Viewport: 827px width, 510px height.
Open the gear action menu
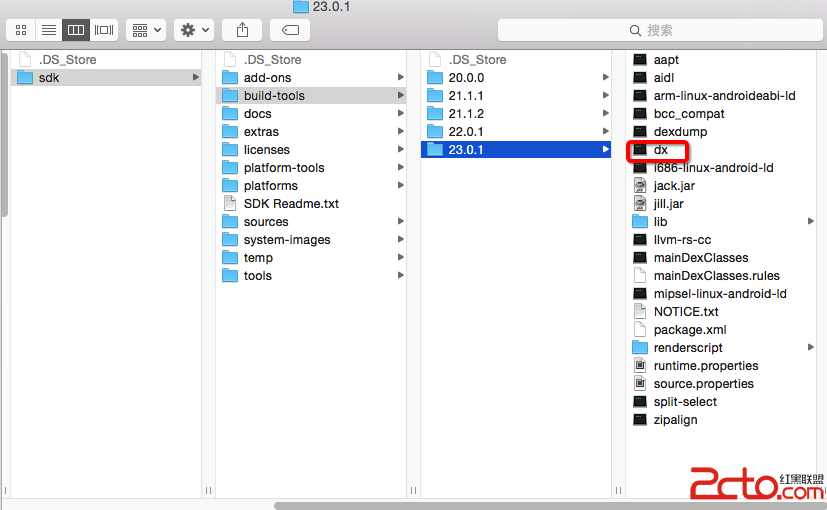pos(194,30)
